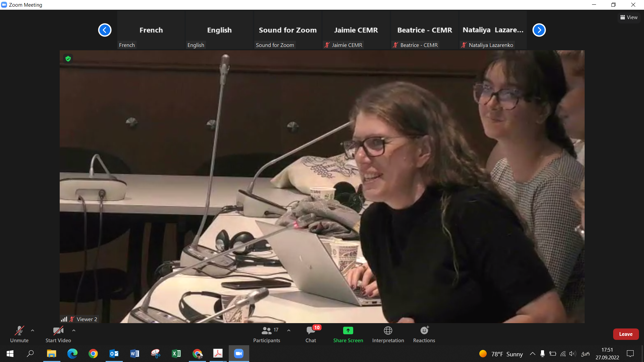The height and width of the screenshot is (362, 644).
Task: Open Outlook from taskbar
Action: 114,354
